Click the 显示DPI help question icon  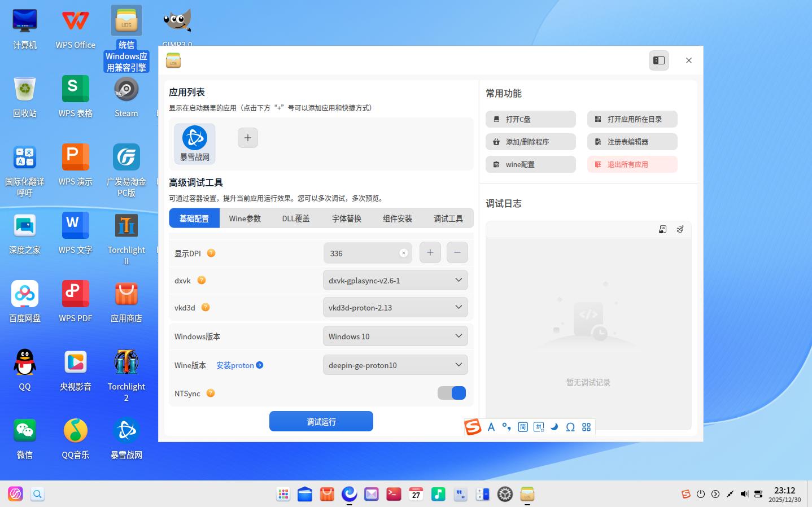click(x=211, y=253)
